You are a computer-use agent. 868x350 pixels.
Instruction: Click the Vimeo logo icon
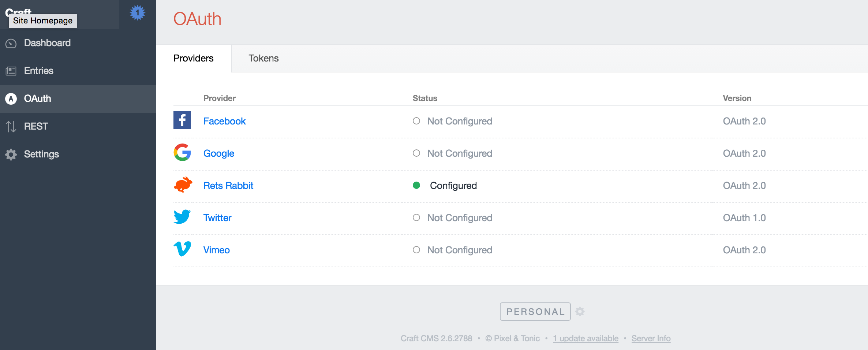(x=182, y=249)
